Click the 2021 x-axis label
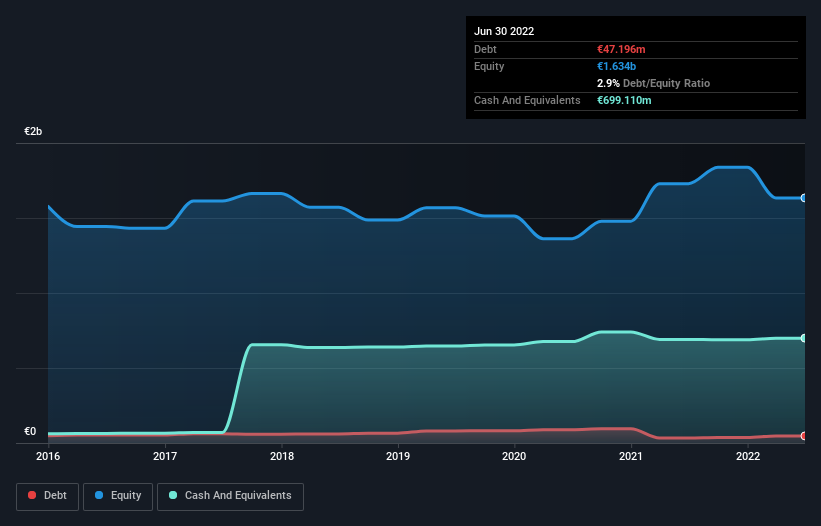 631,456
